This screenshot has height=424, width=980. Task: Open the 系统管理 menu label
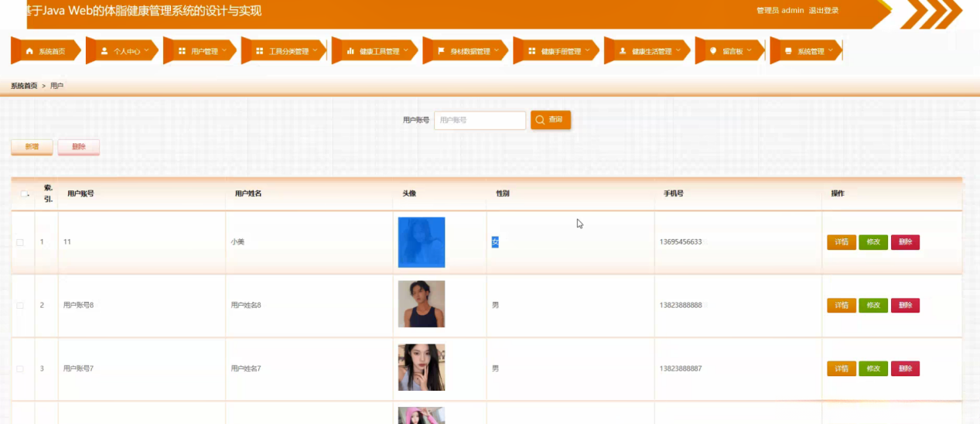pos(811,52)
